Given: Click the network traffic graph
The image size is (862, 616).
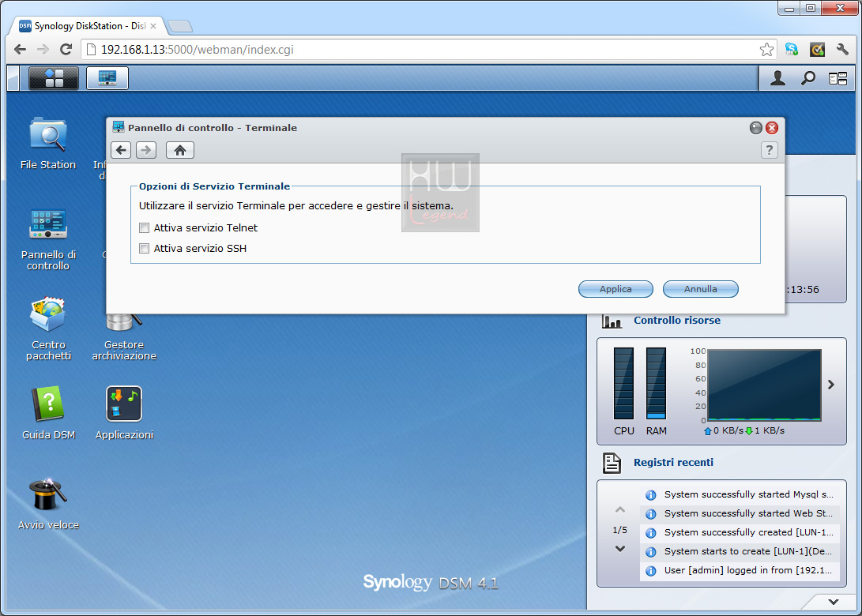Looking at the screenshot, I should click(x=764, y=385).
